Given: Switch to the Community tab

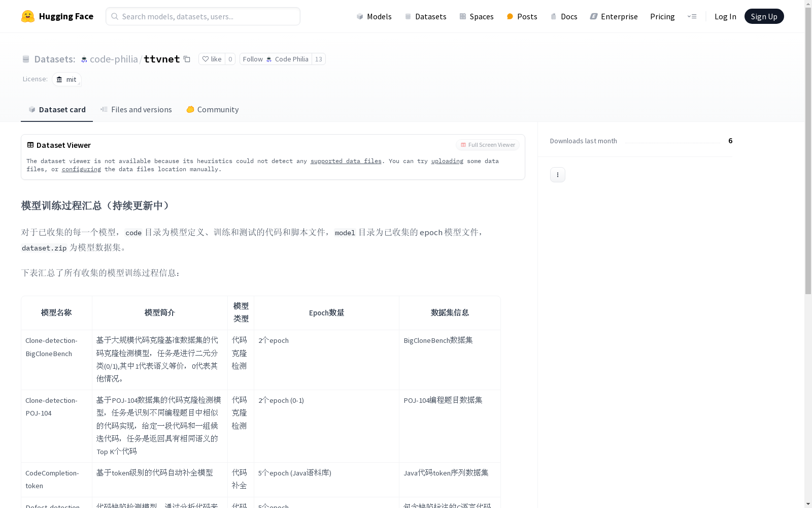Looking at the screenshot, I should (212, 109).
